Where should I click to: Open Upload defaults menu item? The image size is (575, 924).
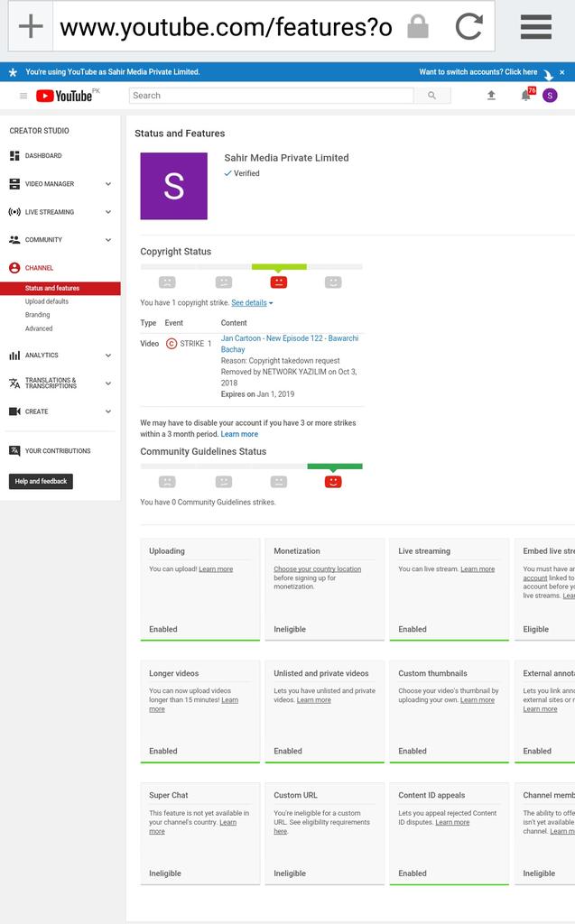[x=47, y=301]
